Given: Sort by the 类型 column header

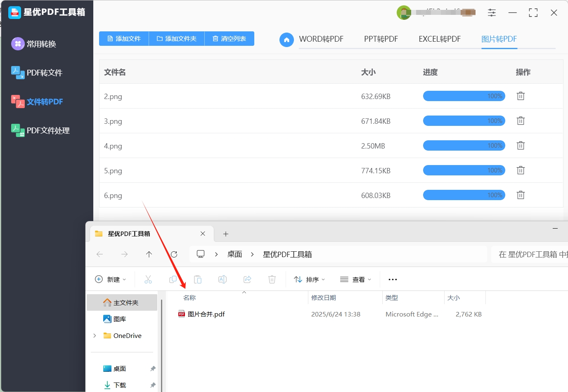Looking at the screenshot, I should [392, 298].
